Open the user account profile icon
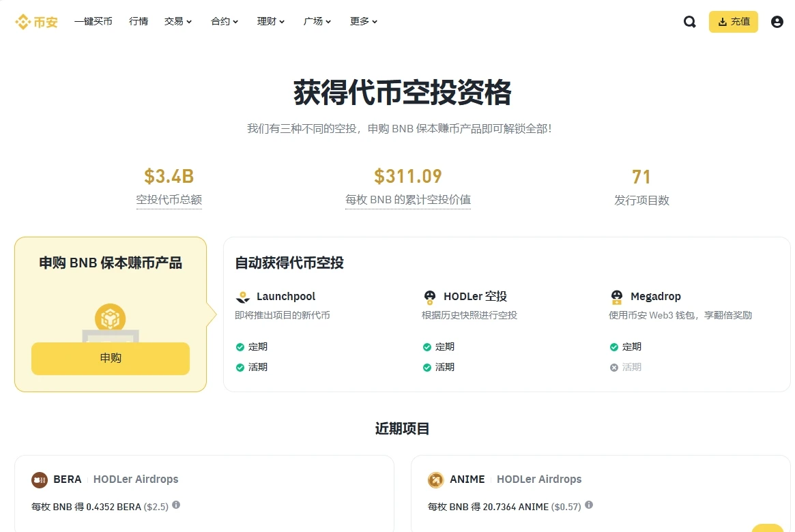 [x=777, y=22]
